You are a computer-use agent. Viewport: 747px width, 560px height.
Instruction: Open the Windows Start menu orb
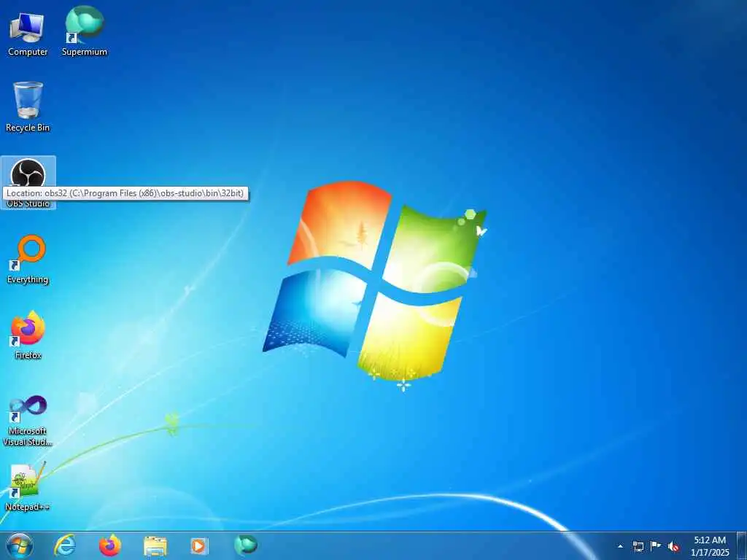coord(20,545)
